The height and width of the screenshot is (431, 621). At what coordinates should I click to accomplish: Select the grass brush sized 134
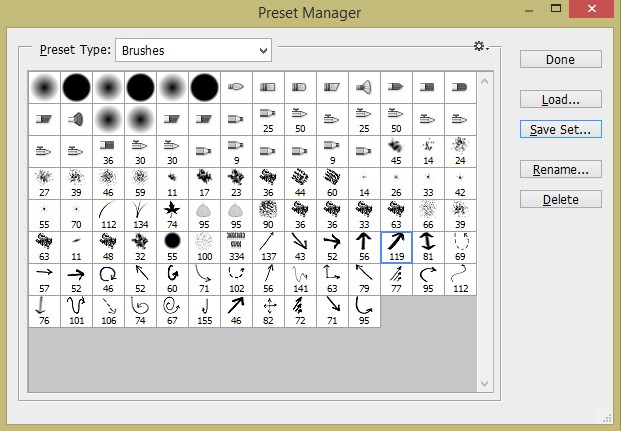[140, 214]
